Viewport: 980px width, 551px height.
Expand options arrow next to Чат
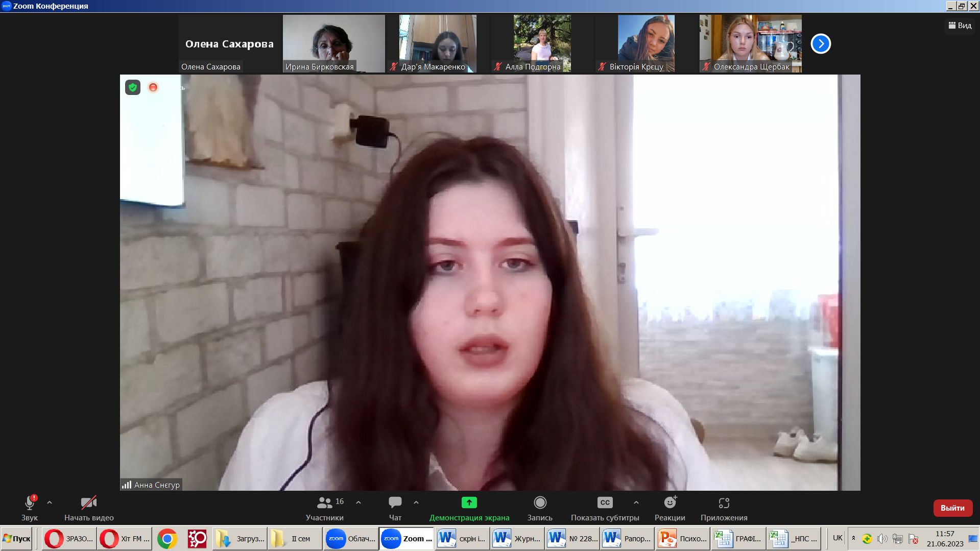(416, 502)
